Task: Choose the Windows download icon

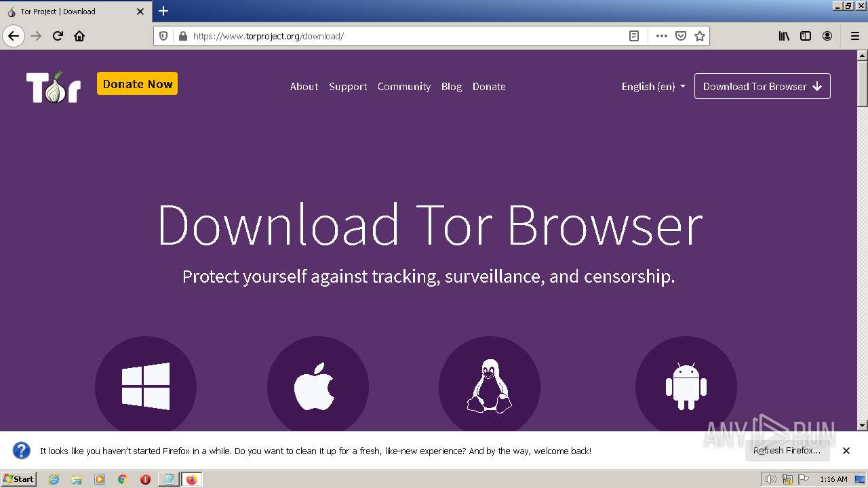Action: pos(146,386)
